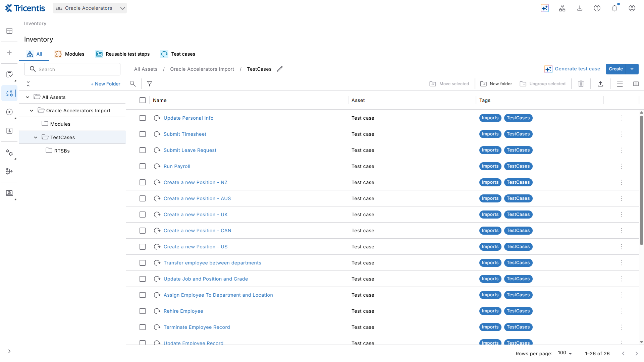Click the delete trash icon in toolbar
644x362 pixels.
[581, 84]
